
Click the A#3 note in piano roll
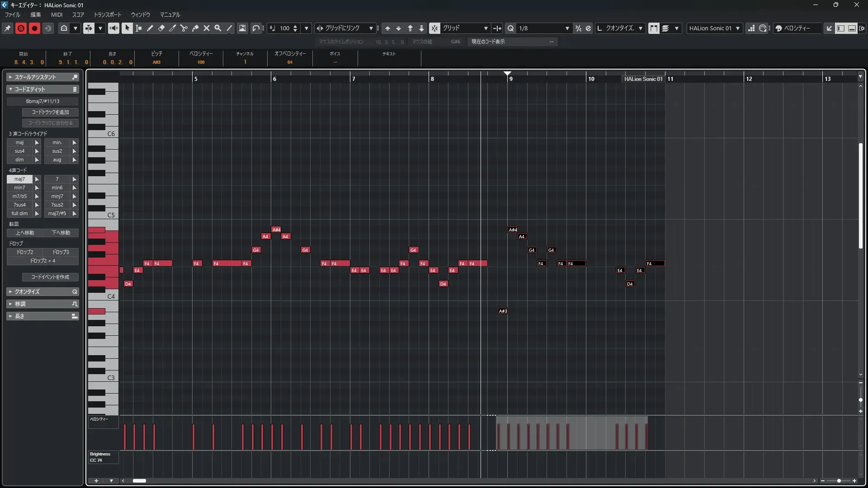click(503, 311)
